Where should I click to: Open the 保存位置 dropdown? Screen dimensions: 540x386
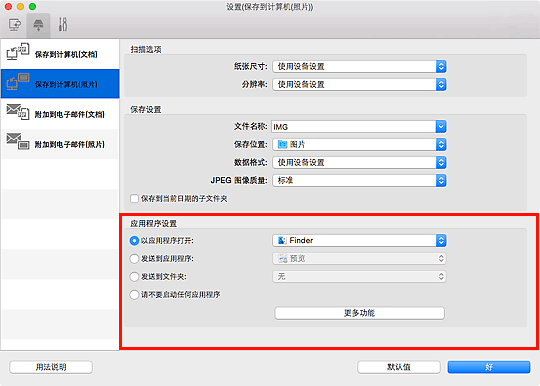pyautogui.click(x=359, y=145)
